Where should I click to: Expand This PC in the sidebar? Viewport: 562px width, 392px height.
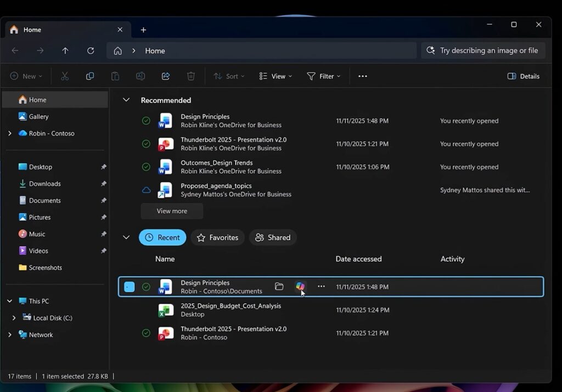(9, 301)
